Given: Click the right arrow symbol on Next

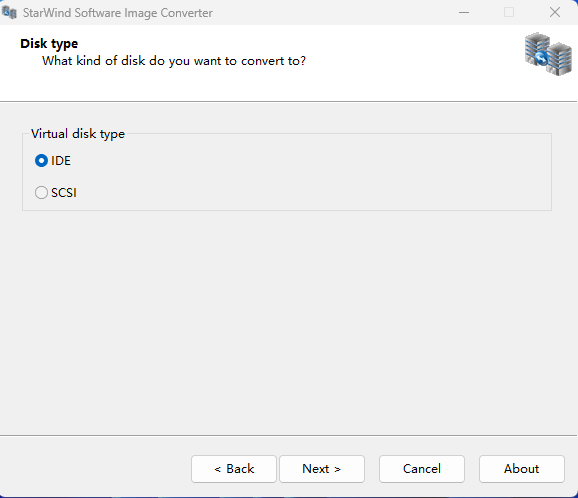Looking at the screenshot, I should point(337,470).
